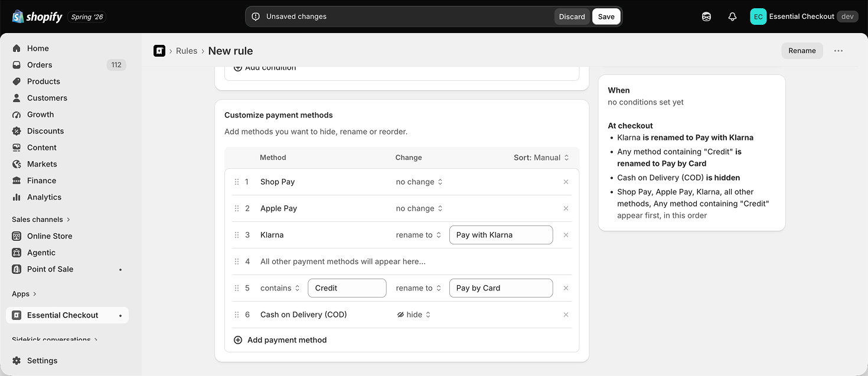
Task: Open the contains match-type dropdown
Action: click(280, 288)
